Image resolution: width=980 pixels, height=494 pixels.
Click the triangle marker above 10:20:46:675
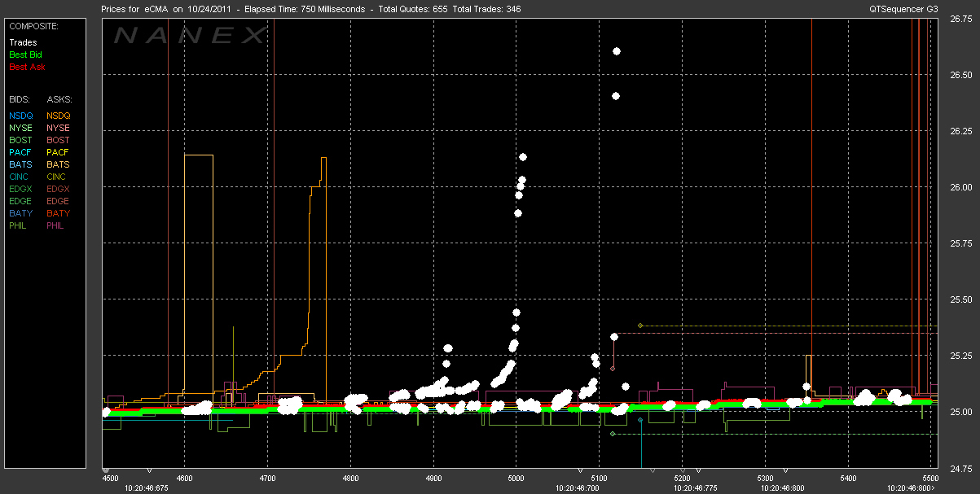coord(148,470)
